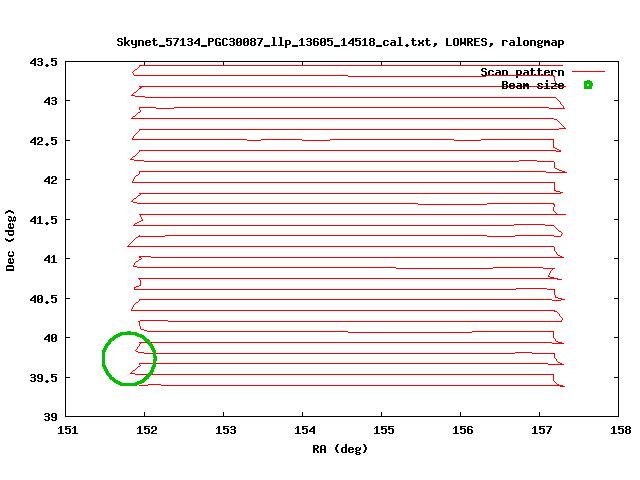Click the y-axis tick label 40

(51, 338)
